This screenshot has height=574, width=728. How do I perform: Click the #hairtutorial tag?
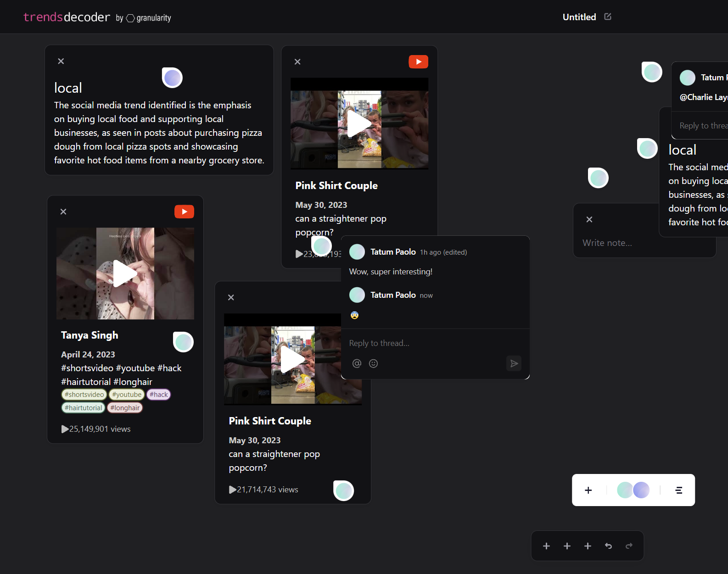[84, 408]
